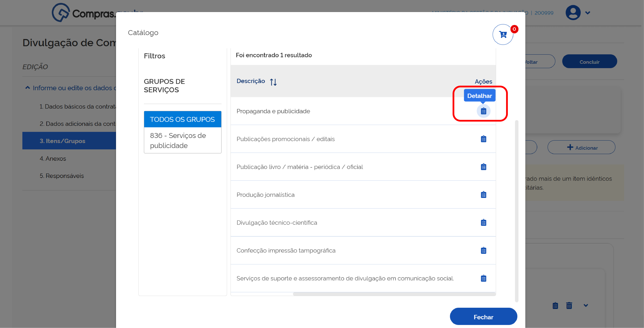Expand the user account chevron menu
644x328 pixels.
[588, 13]
